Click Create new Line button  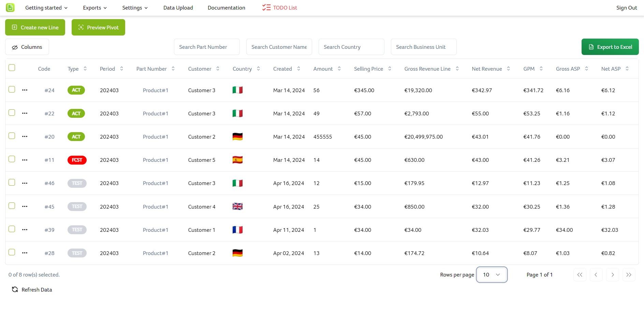click(35, 27)
